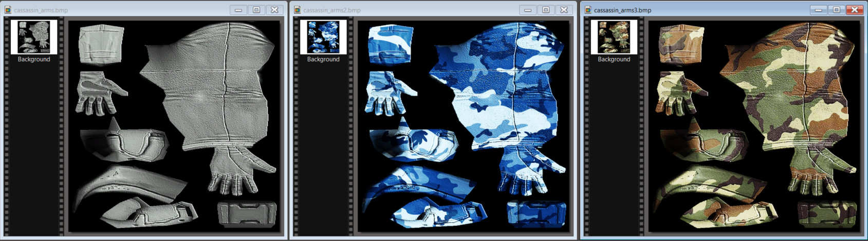
Task: Maximize the cassassin_arms3.bmp window
Action: coord(836,10)
